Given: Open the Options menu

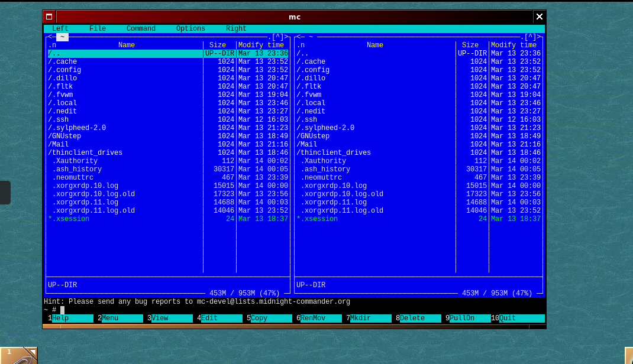Looking at the screenshot, I should tap(190, 28).
